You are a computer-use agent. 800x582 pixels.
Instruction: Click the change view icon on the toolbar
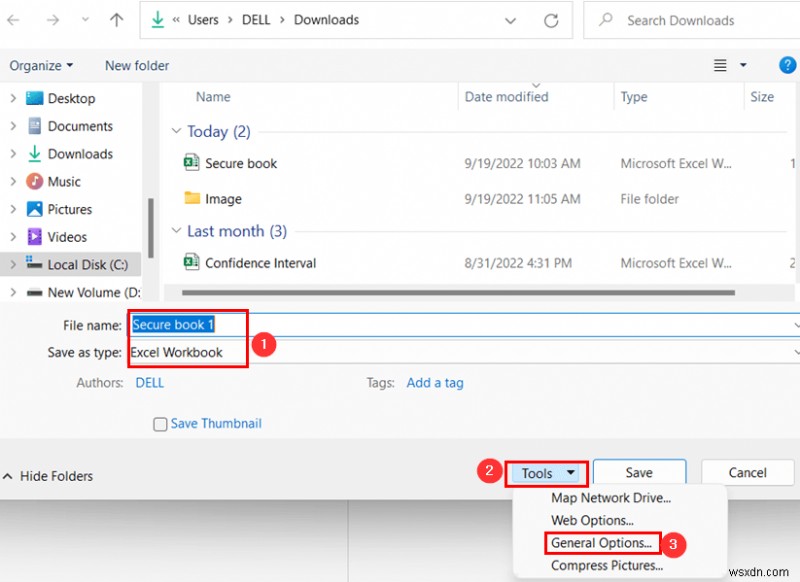720,65
